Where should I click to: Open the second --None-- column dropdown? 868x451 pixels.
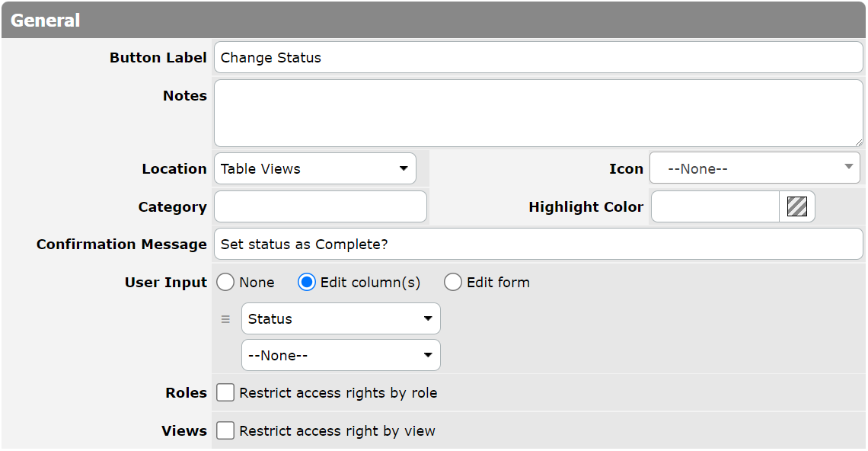pos(340,355)
